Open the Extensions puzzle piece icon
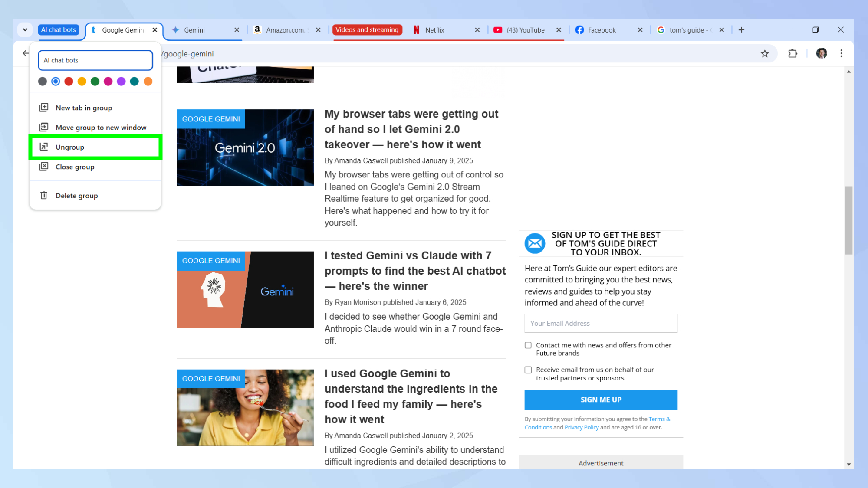The height and width of the screenshot is (488, 868). point(792,53)
